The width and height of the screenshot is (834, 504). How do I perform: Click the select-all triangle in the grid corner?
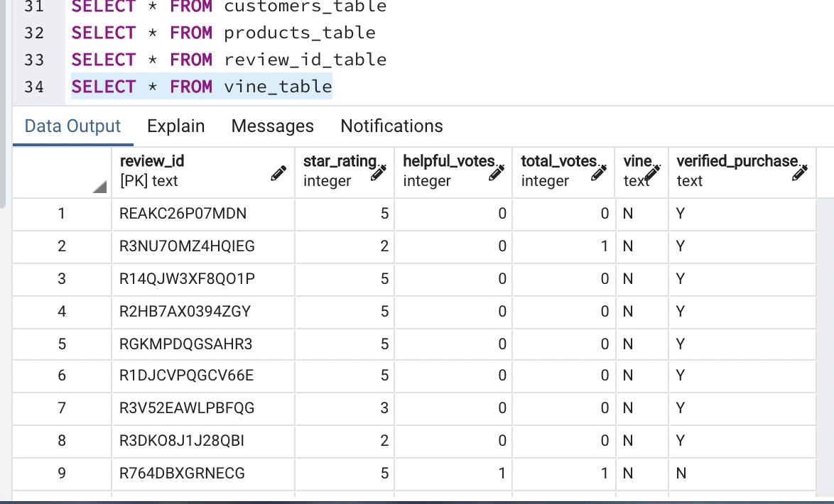(99, 188)
